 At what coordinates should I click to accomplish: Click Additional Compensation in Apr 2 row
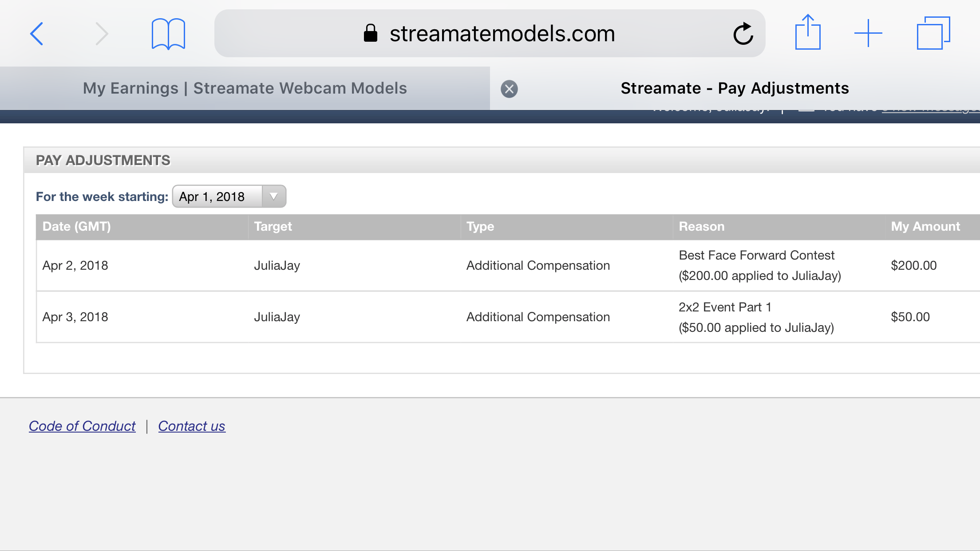(538, 265)
